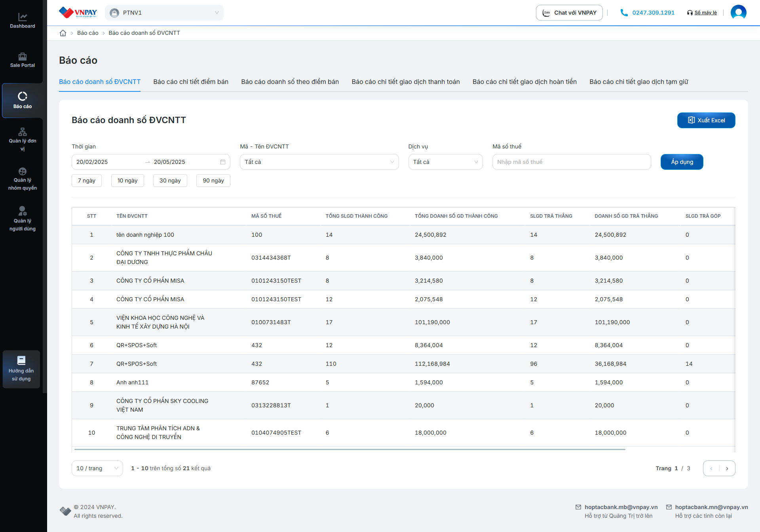Open Hướng dẫn sử dụng guide
Screen dimensions: 760x532
point(21,369)
